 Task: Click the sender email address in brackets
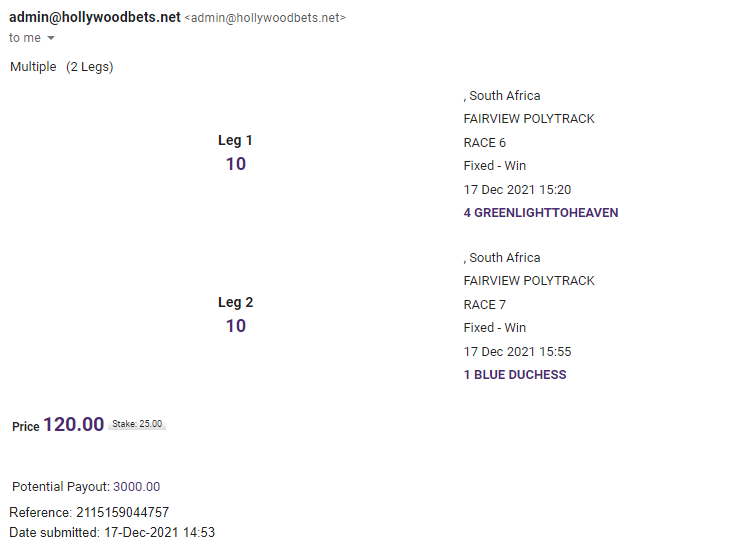point(265,19)
